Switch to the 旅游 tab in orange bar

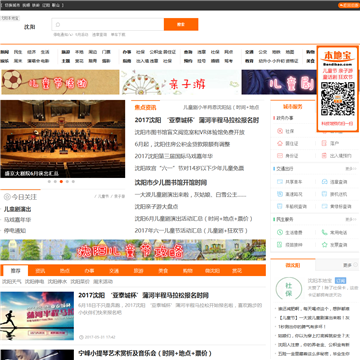click(139, 271)
